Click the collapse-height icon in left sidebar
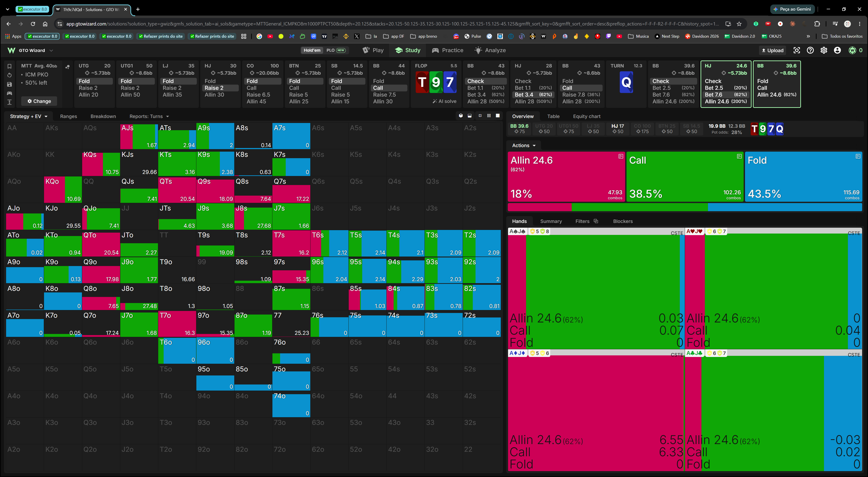This screenshot has width=868, height=477. coord(9,102)
